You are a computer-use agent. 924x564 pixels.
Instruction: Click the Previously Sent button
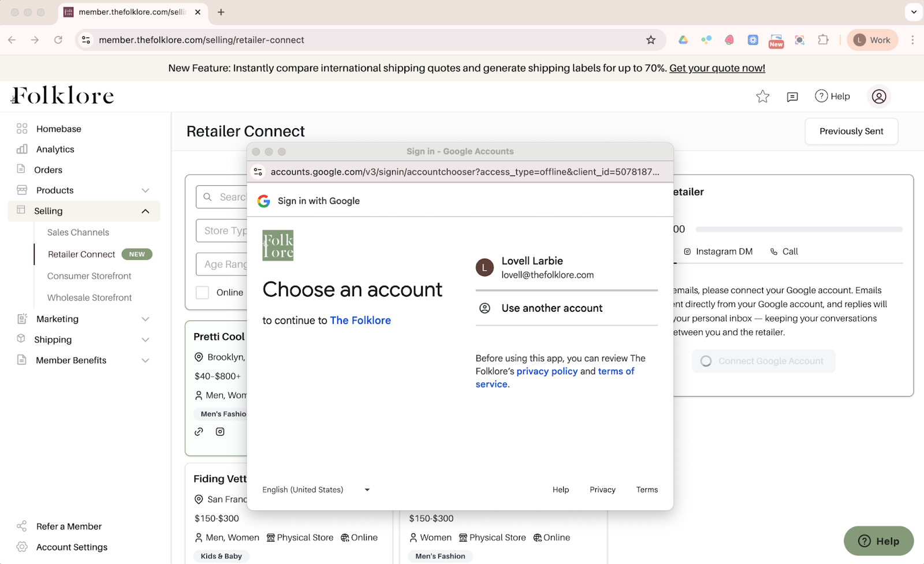click(x=851, y=132)
